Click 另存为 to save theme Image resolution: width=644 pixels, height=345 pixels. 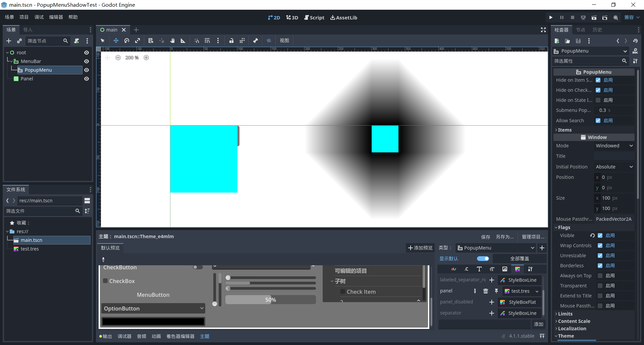[505, 237]
